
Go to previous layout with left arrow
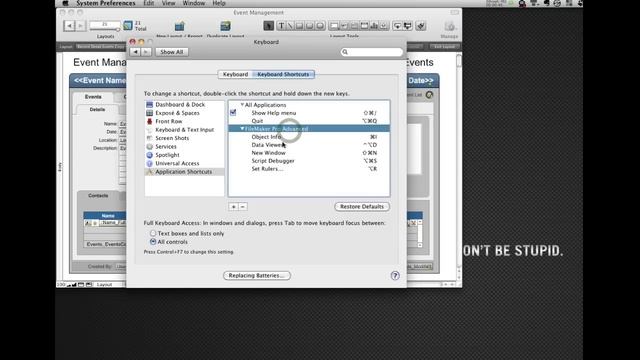[x=69, y=26]
